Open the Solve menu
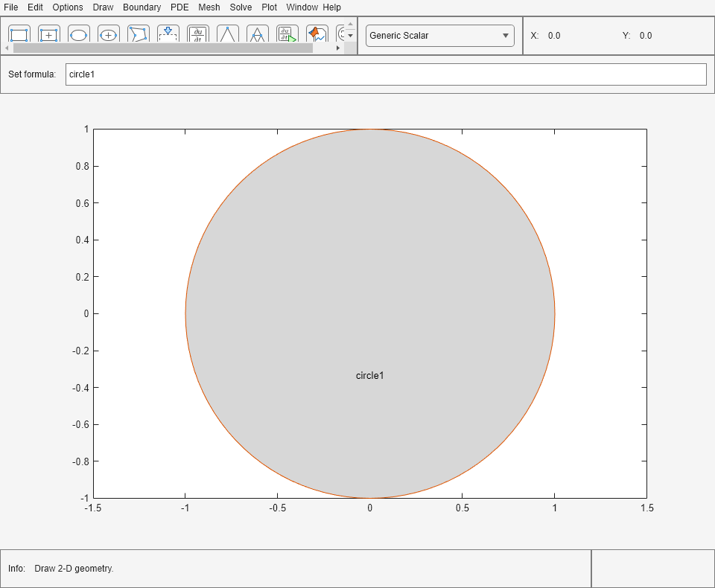Viewport: 715px width, 588px height. (241, 7)
